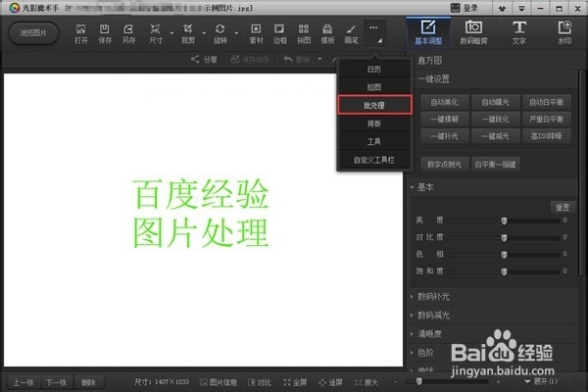Image resolution: width=588 pixels, height=392 pixels.
Task: Click the 自动美化 button
Action: click(444, 102)
